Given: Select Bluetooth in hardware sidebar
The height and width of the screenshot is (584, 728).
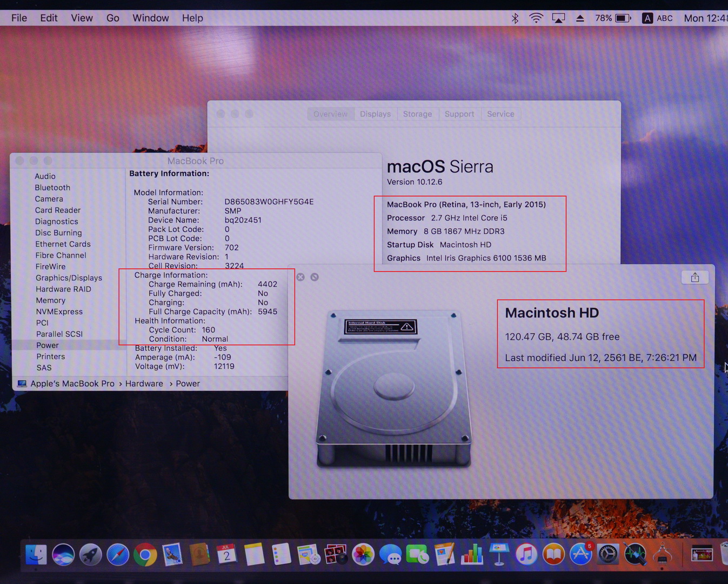Looking at the screenshot, I should point(52,188).
